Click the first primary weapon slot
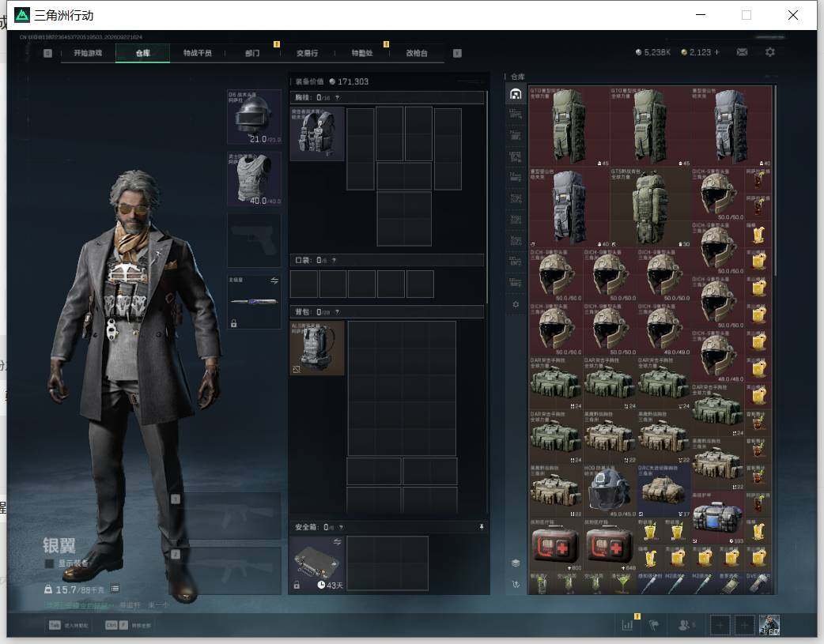 click(227, 516)
